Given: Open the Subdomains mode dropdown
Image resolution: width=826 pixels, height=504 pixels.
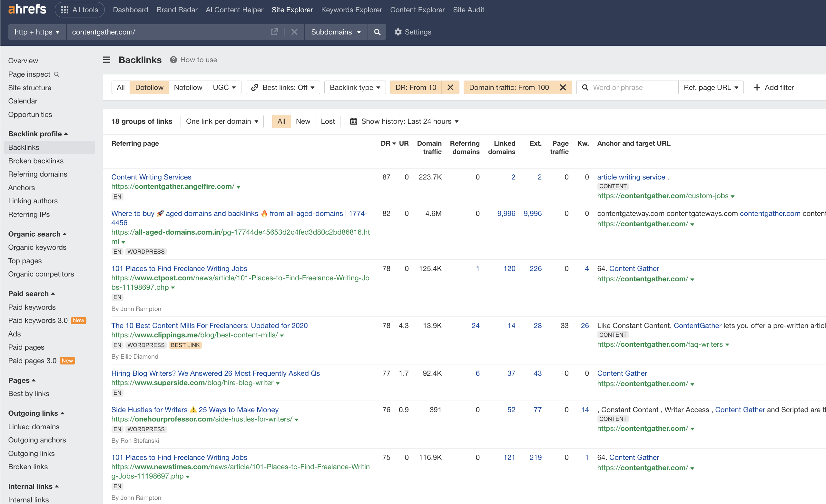Looking at the screenshot, I should (336, 32).
